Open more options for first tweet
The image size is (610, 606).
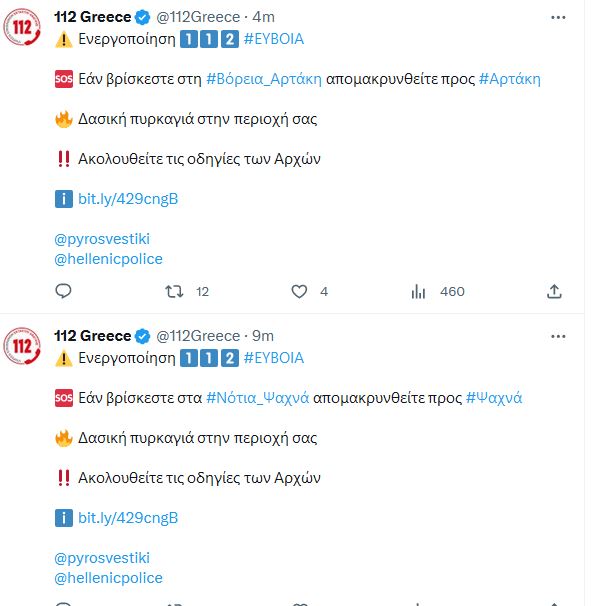coord(557,17)
